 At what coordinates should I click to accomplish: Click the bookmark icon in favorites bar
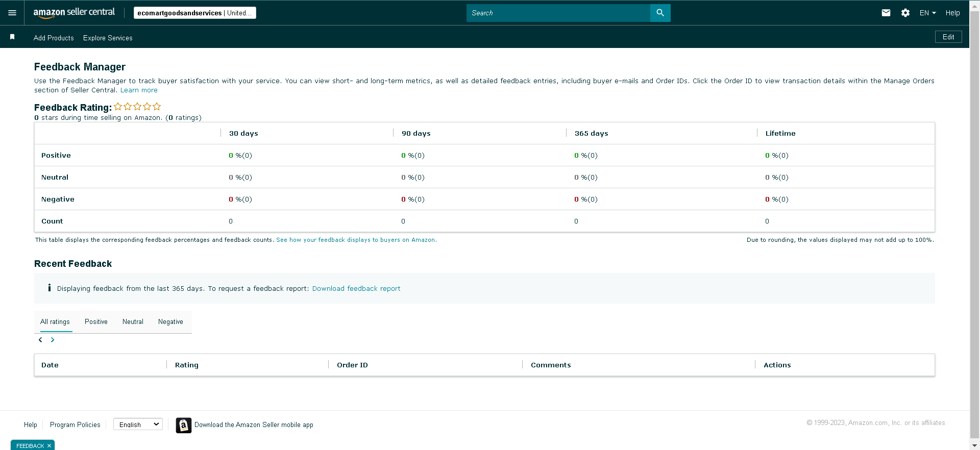(x=12, y=37)
